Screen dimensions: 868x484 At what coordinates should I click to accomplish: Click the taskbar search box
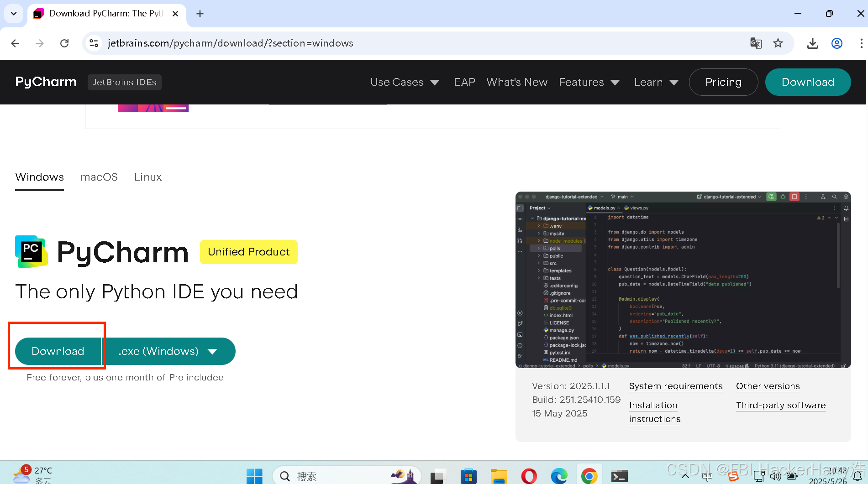pyautogui.click(x=346, y=476)
